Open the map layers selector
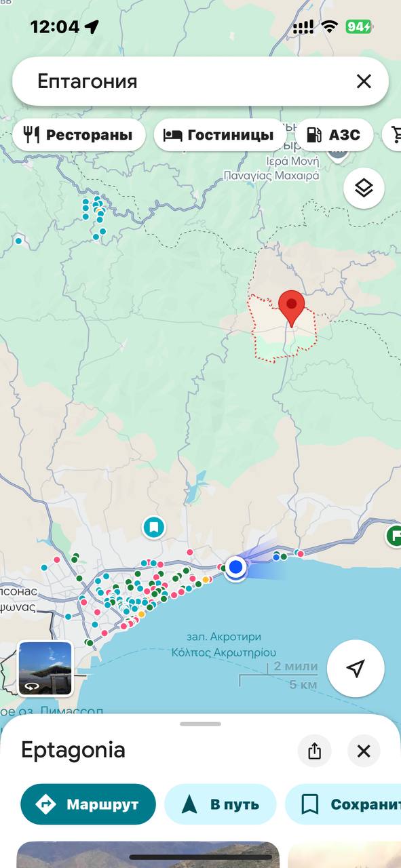Viewport: 401px width, 868px height. (364, 188)
